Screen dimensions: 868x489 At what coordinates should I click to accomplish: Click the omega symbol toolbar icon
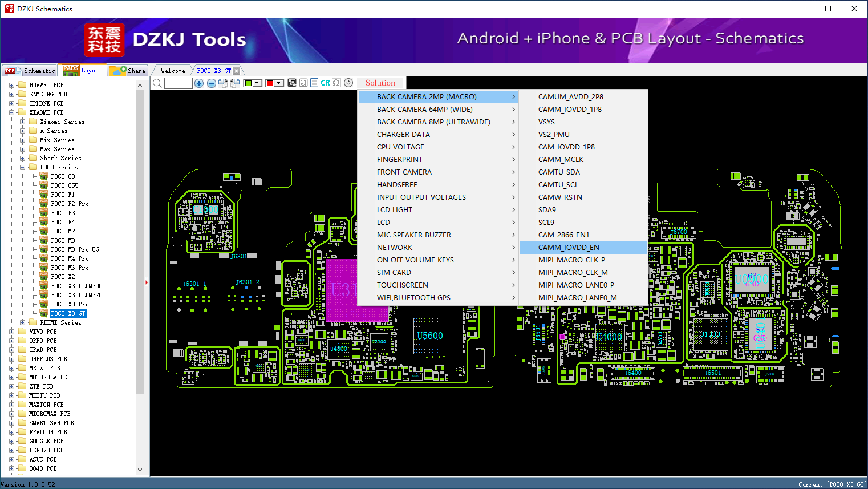click(x=336, y=83)
